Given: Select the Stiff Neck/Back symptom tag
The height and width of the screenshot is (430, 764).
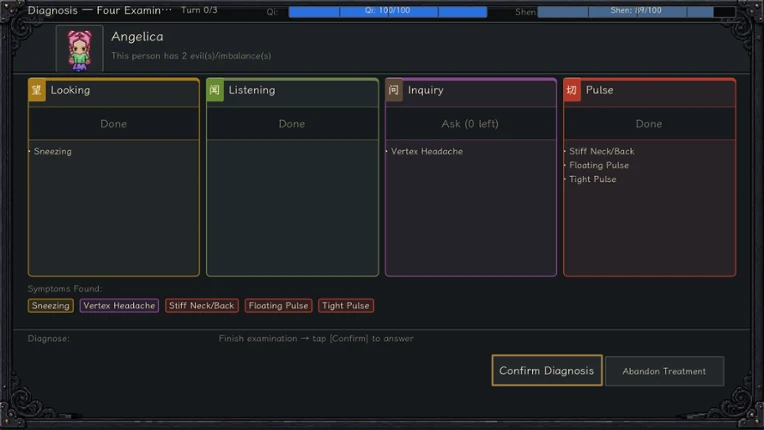Looking at the screenshot, I should tap(202, 306).
